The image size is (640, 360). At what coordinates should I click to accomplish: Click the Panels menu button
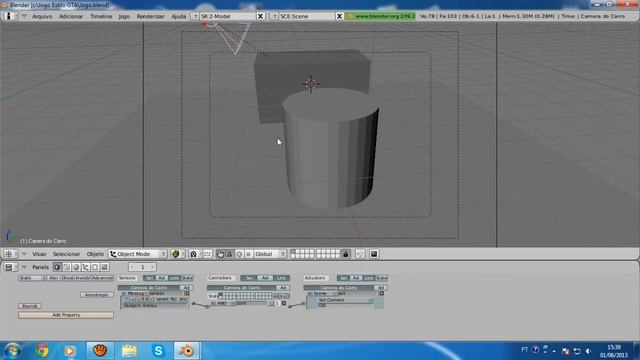tap(40, 267)
